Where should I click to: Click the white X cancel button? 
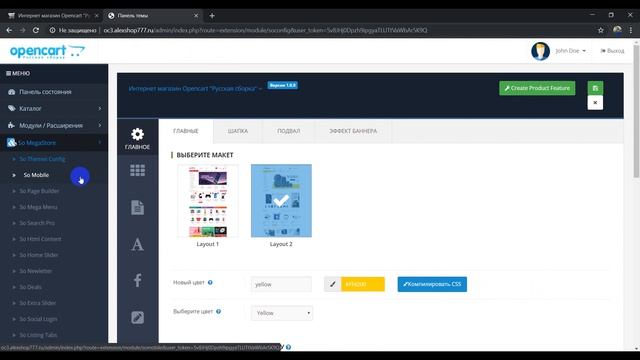point(595,102)
